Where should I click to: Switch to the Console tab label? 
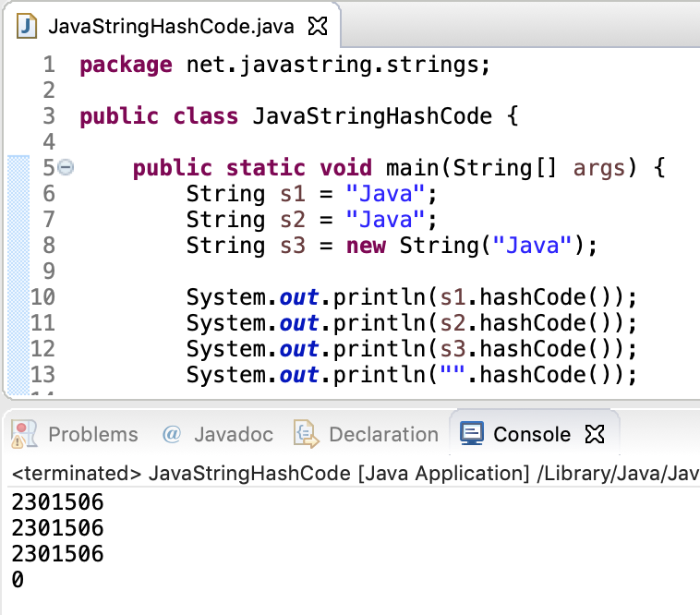coord(532,434)
